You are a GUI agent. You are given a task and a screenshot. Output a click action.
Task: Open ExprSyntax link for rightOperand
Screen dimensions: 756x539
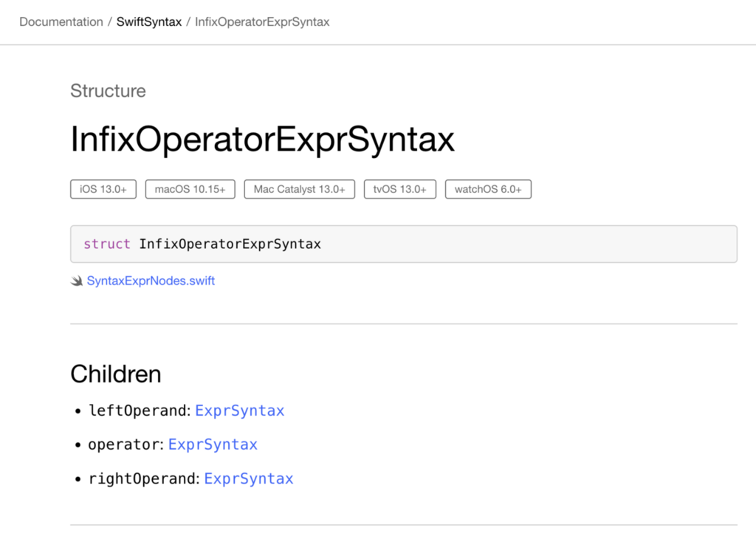tap(249, 478)
